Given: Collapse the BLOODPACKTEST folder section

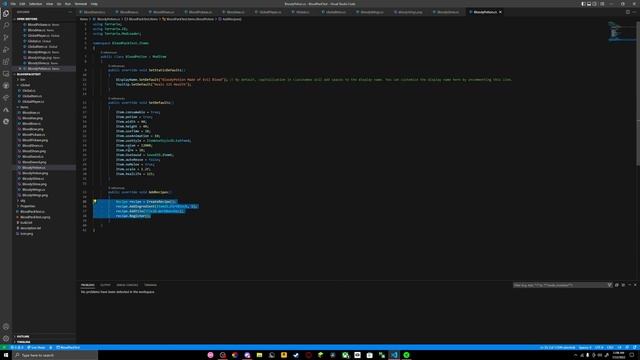Looking at the screenshot, I should point(44,74).
